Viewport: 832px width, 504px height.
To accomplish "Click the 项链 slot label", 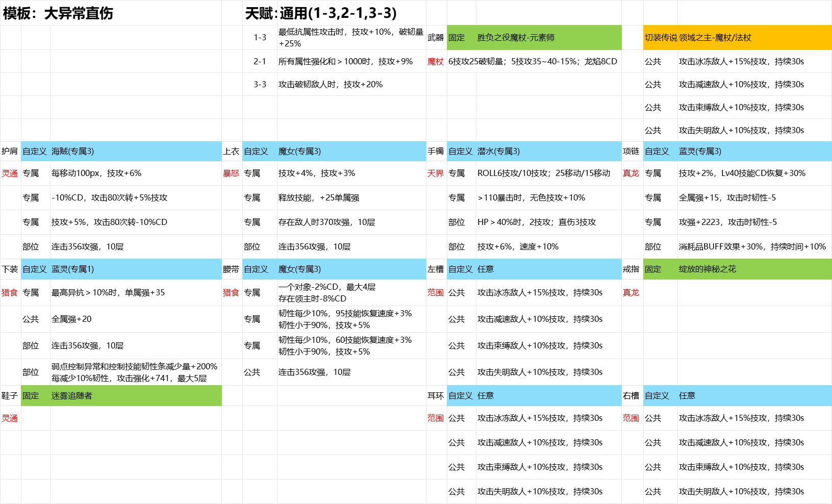I will [x=632, y=152].
